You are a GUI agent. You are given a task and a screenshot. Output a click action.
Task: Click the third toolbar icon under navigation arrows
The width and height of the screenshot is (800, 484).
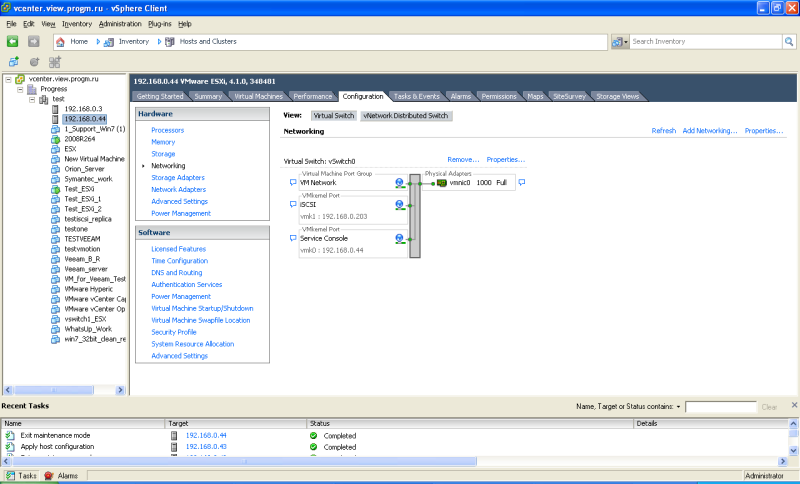point(55,62)
